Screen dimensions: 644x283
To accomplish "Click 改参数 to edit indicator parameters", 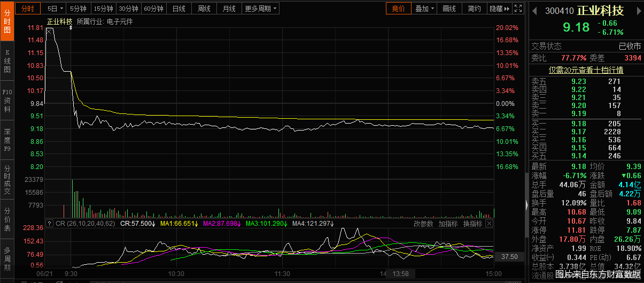I will 423,224.
